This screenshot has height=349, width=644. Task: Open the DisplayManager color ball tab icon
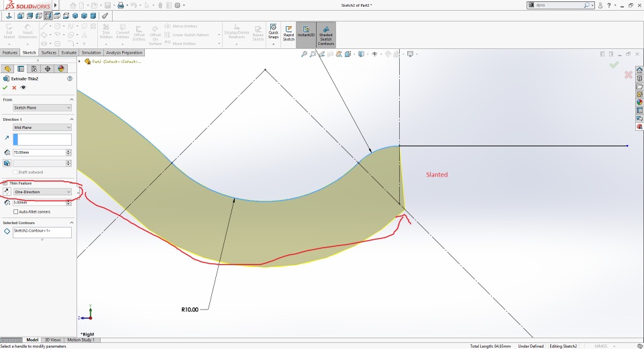click(61, 68)
